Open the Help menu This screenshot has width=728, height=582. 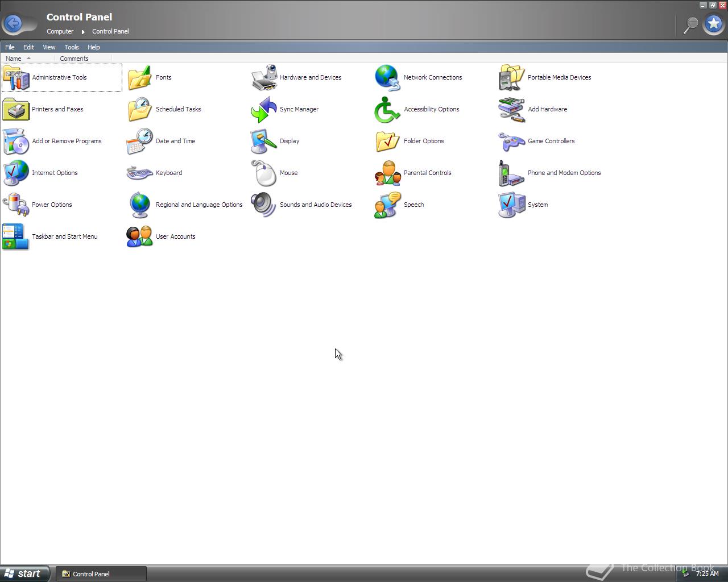[93, 47]
